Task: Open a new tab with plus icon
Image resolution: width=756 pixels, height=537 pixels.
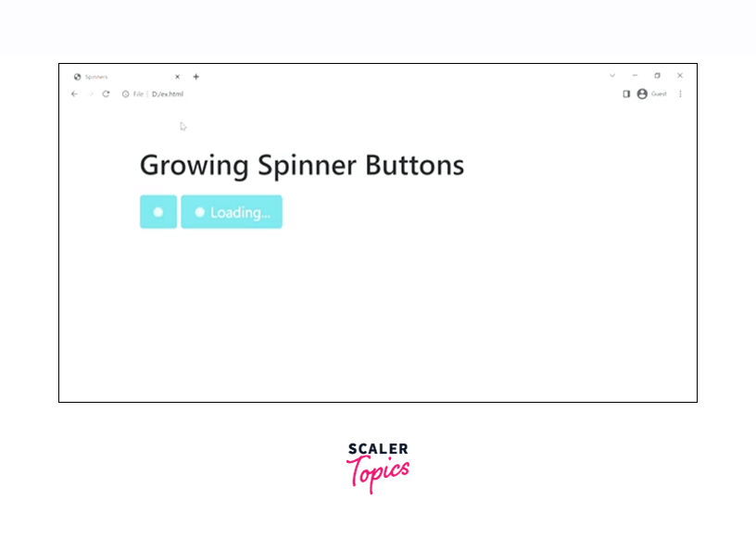Action: pos(195,77)
